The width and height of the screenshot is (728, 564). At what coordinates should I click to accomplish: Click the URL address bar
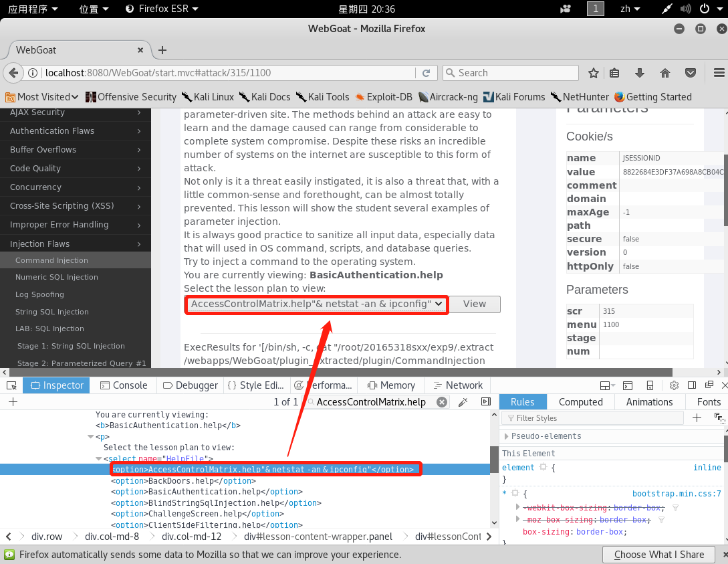229,73
